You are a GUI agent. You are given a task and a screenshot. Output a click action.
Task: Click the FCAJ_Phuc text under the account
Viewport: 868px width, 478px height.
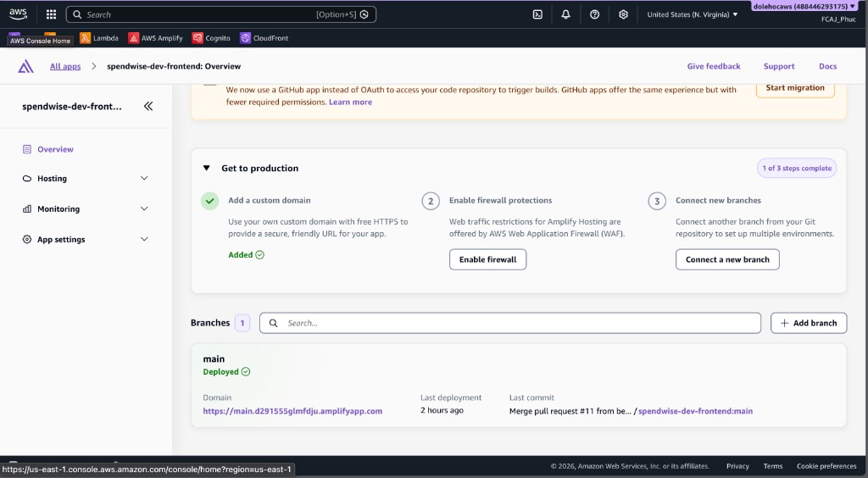(x=838, y=19)
